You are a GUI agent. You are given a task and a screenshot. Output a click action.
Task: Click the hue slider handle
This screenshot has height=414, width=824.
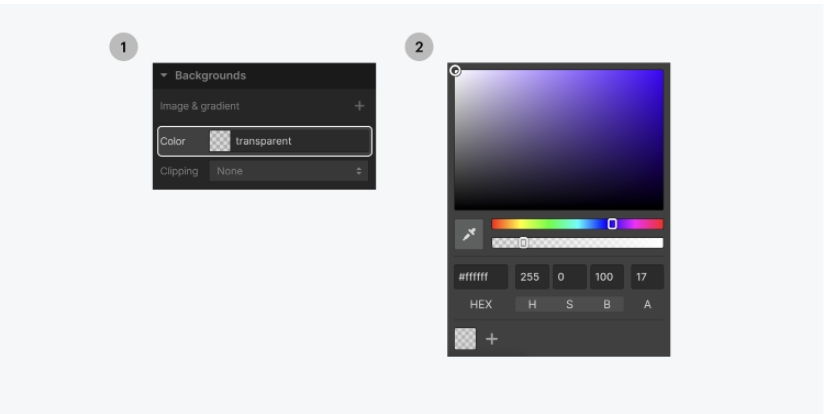pyautogui.click(x=612, y=224)
